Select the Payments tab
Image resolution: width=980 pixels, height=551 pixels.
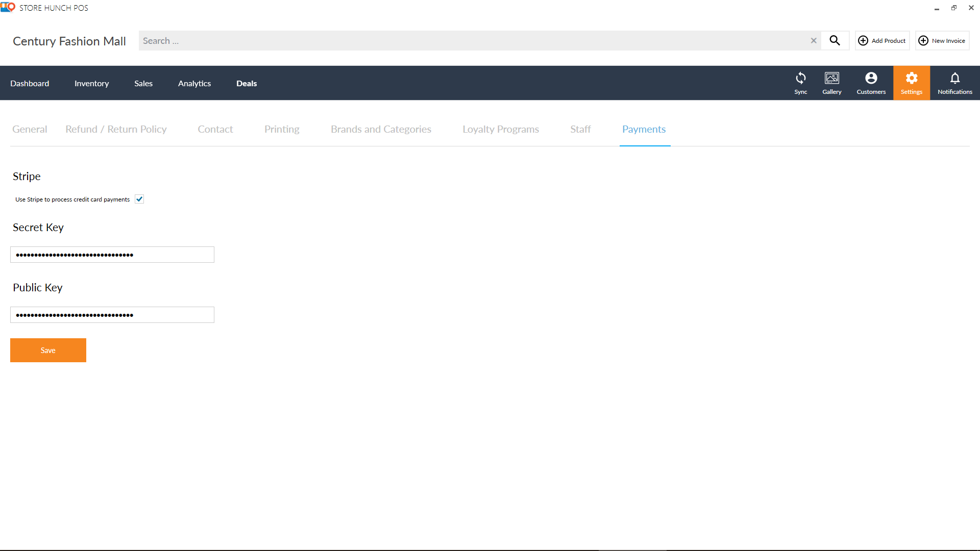pos(644,129)
